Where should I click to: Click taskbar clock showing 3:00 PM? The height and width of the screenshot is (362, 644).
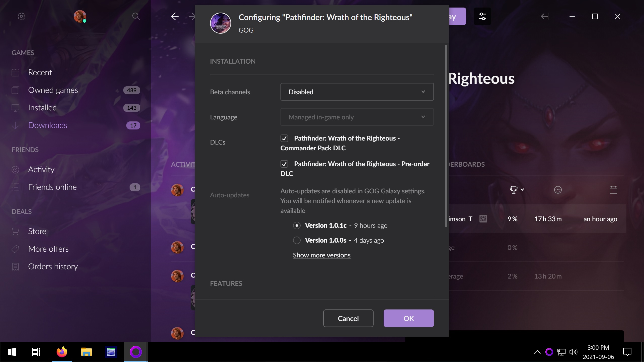click(x=598, y=352)
